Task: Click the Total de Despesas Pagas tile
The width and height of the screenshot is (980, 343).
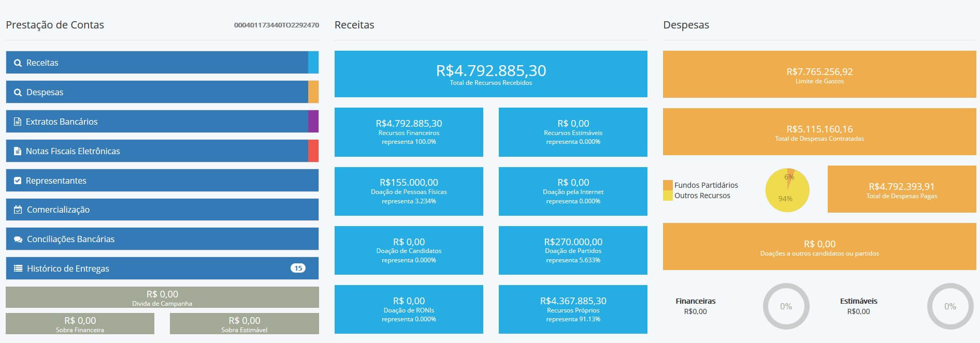Action: (x=902, y=189)
